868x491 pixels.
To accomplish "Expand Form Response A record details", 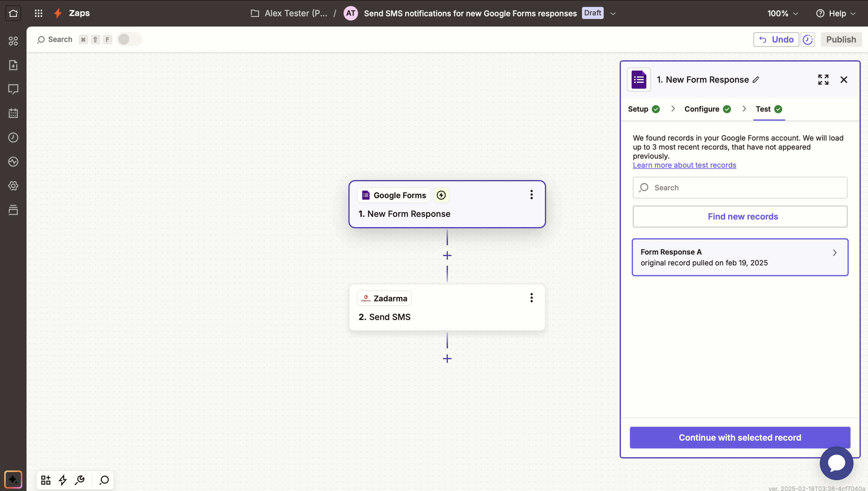I will click(x=834, y=253).
